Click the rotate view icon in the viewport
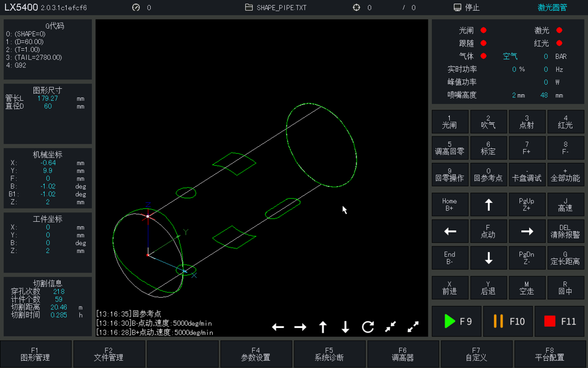The height and width of the screenshot is (368, 588). tap(368, 327)
